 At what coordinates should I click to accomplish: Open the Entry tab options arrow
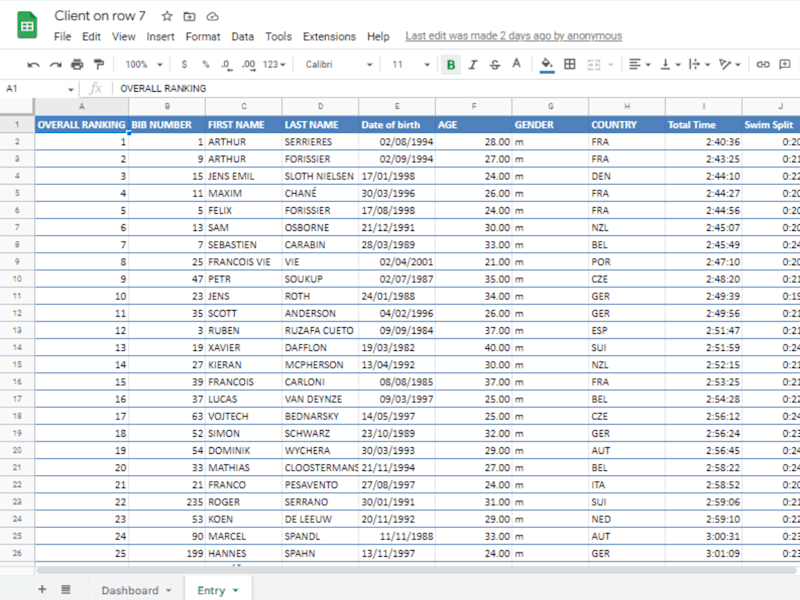click(x=236, y=591)
